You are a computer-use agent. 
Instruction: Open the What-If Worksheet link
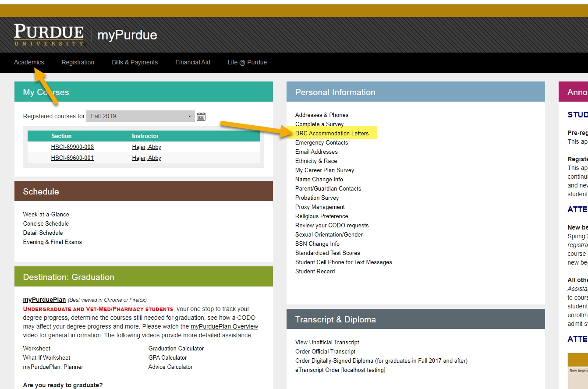click(46, 358)
